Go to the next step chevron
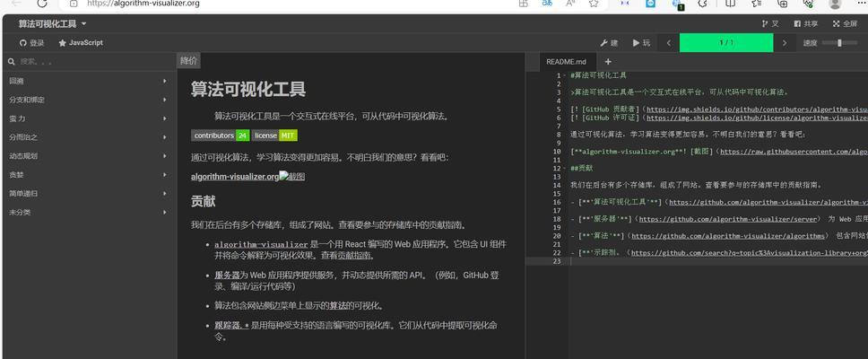 [785, 43]
